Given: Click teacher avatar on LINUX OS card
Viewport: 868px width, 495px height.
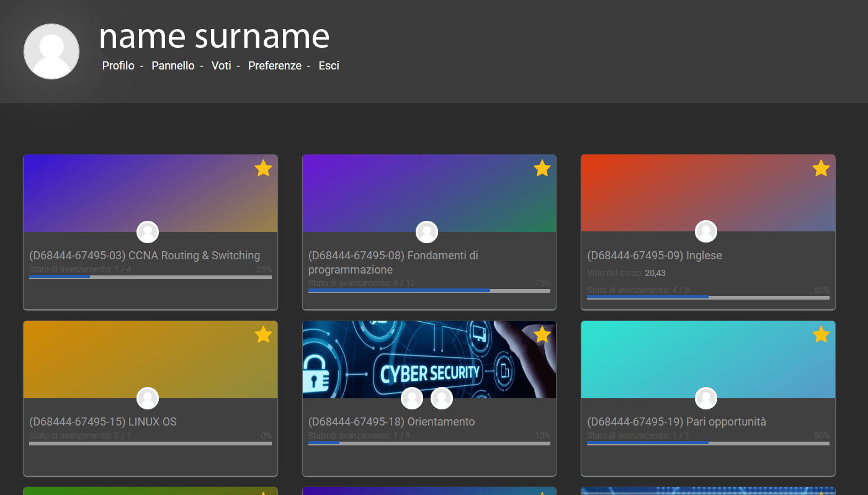Looking at the screenshot, I should click(x=148, y=398).
